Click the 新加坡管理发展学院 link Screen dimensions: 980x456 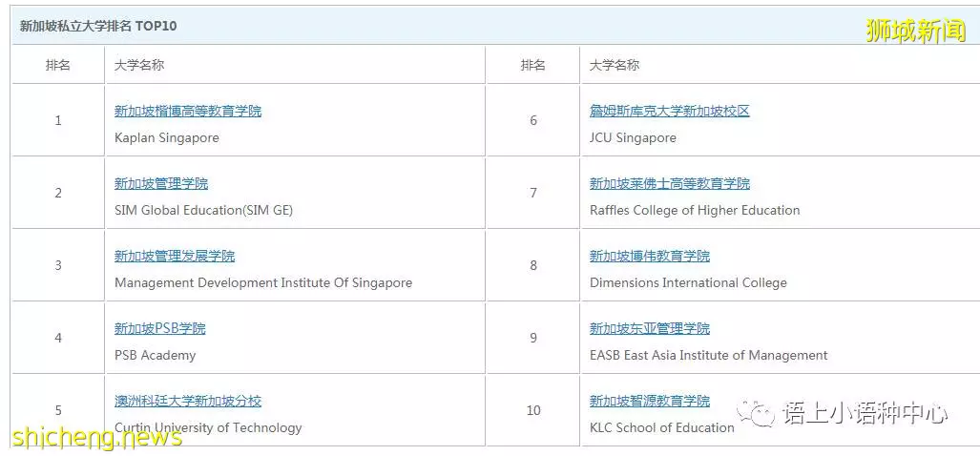tap(175, 256)
